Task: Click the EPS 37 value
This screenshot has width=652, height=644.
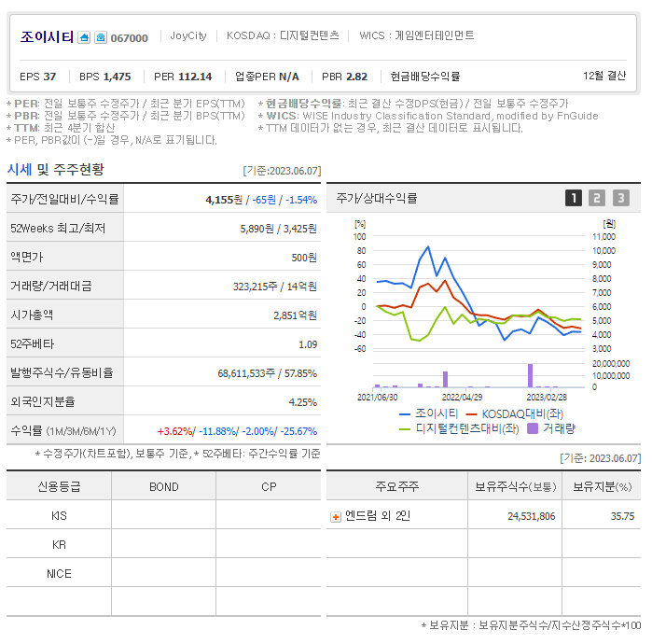Action: pos(38,77)
